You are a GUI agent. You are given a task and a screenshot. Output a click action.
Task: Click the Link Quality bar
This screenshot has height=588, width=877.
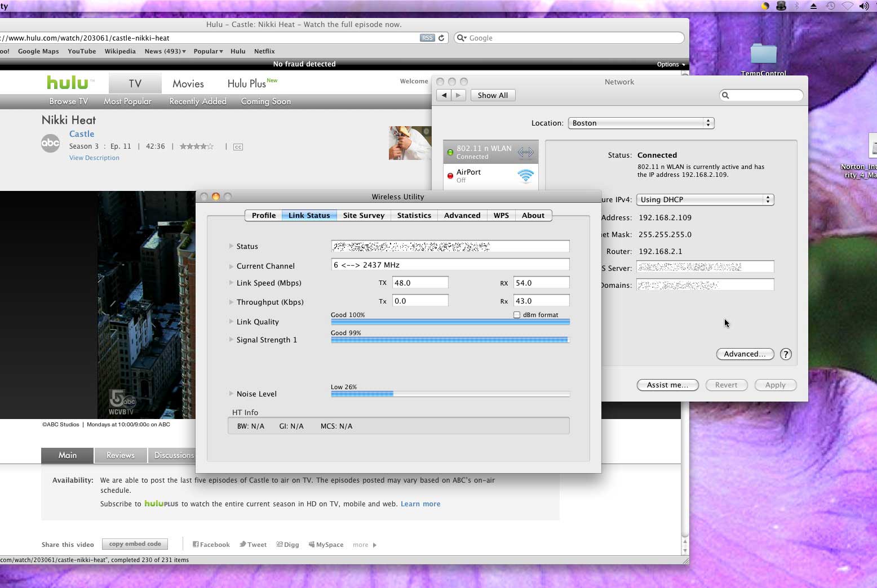(x=450, y=322)
